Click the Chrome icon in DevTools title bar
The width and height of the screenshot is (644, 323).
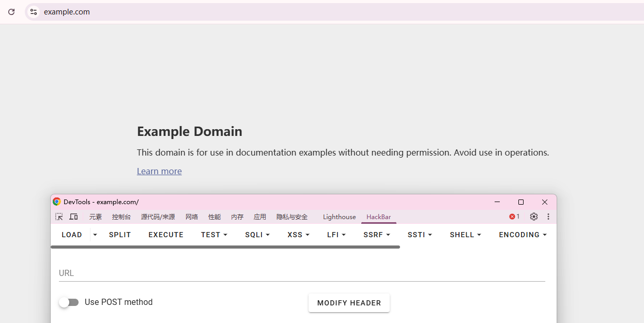click(57, 202)
